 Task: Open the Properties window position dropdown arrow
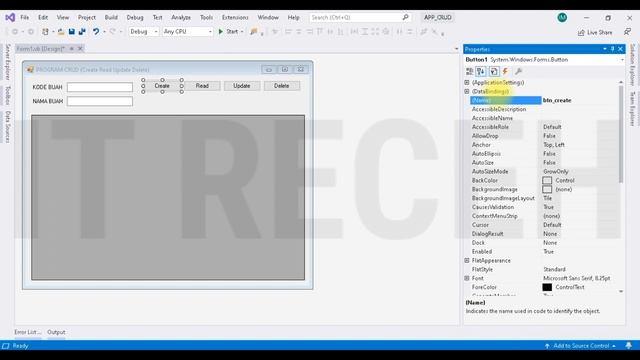(604, 49)
